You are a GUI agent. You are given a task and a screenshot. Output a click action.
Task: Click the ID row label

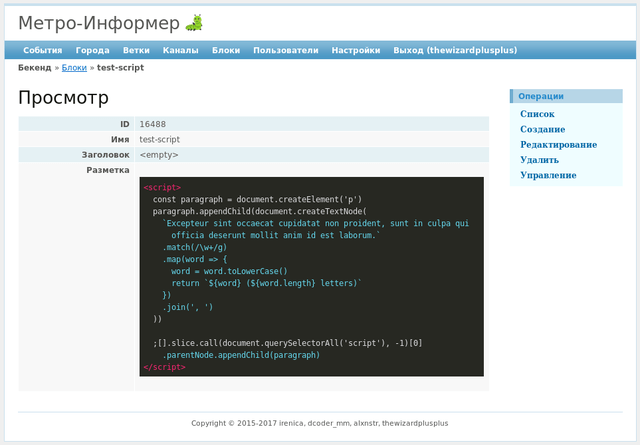click(x=124, y=124)
